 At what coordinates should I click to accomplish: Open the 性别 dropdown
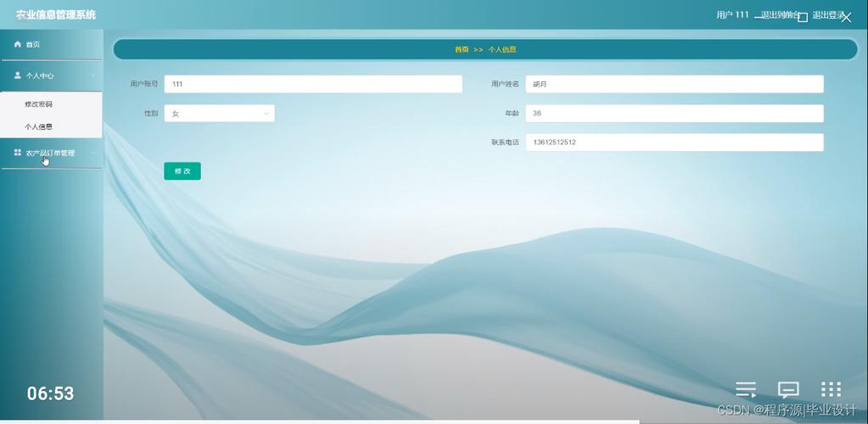[219, 114]
